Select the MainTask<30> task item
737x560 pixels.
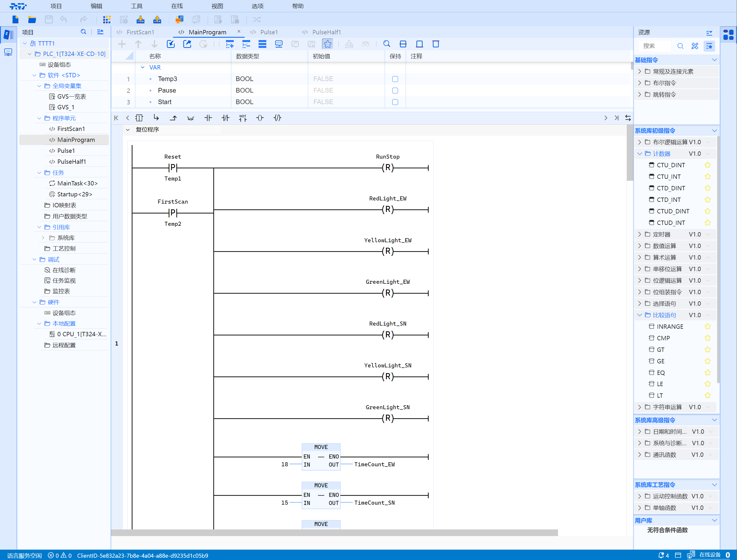(77, 183)
